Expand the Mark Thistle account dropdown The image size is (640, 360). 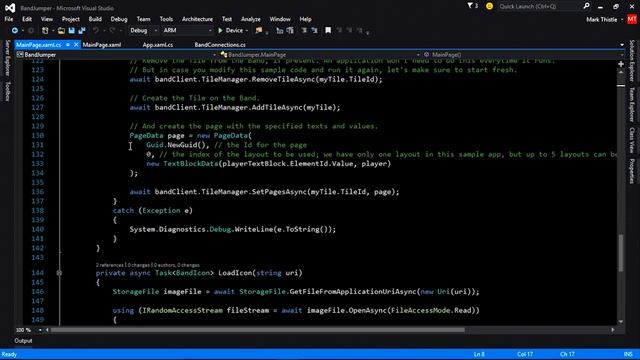click(622, 20)
